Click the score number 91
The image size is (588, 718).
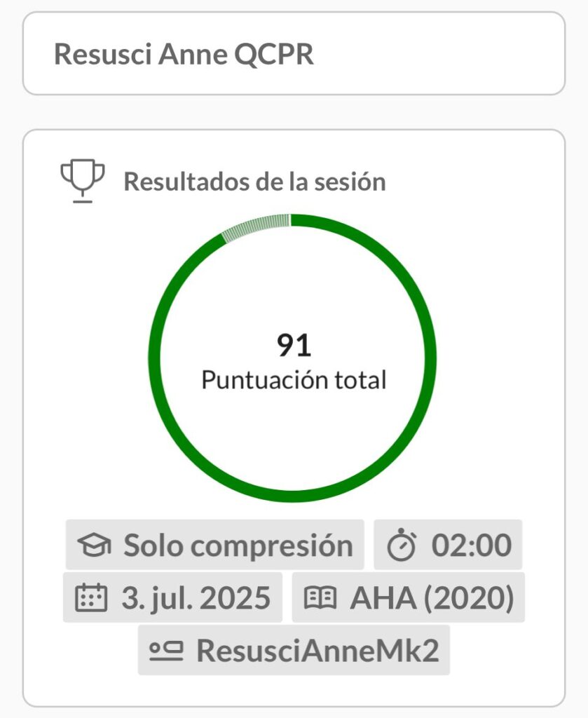click(x=294, y=345)
